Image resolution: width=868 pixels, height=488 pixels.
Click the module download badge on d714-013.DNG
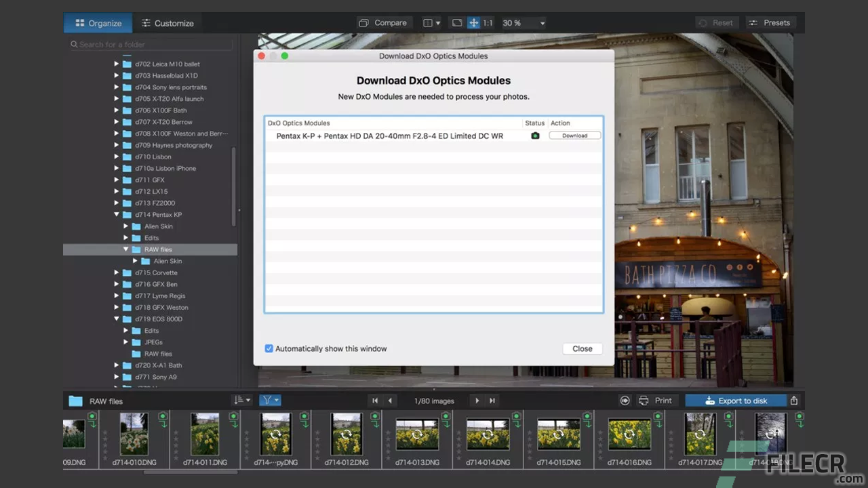pos(446,419)
